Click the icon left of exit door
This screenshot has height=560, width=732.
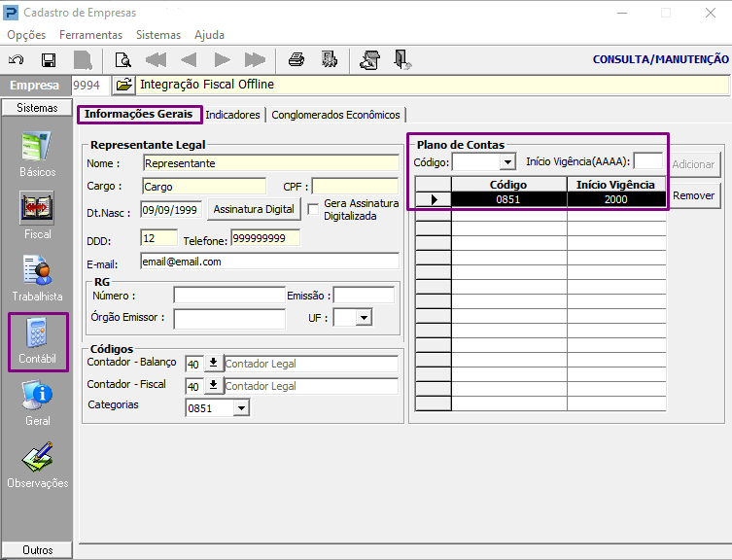coord(370,59)
